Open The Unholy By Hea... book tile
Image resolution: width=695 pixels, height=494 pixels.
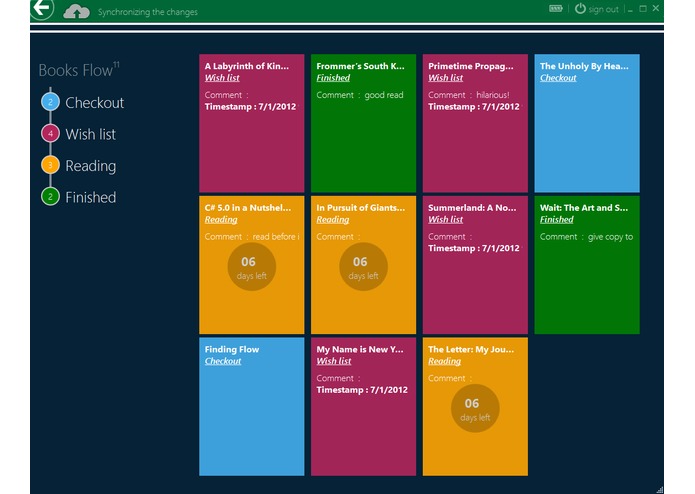587,123
